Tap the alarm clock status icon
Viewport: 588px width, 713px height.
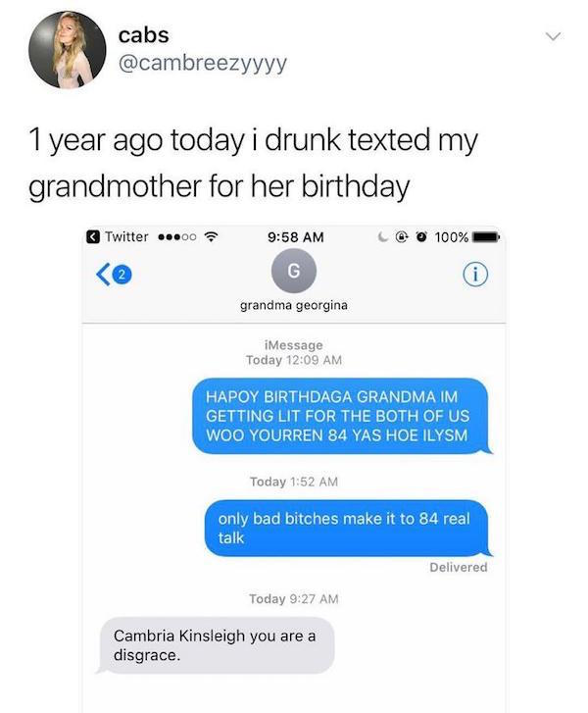pyautogui.click(x=422, y=237)
